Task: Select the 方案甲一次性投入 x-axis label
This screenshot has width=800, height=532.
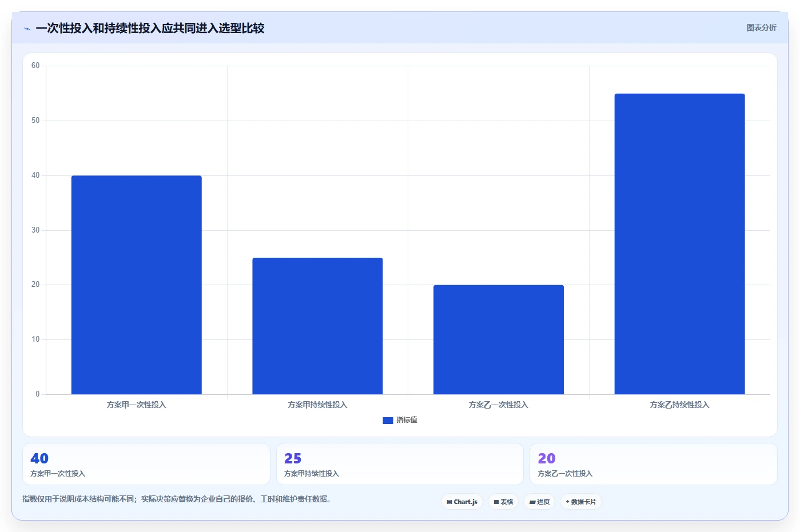Action: click(x=136, y=405)
